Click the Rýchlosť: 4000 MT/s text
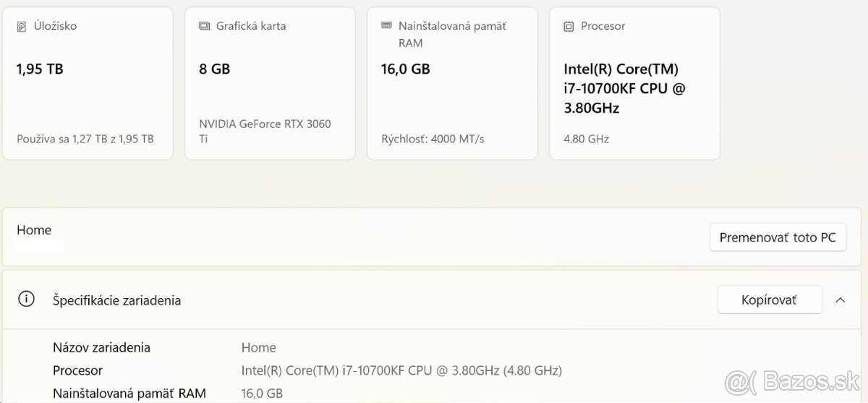Image resolution: width=868 pixels, height=403 pixels. pyautogui.click(x=433, y=139)
